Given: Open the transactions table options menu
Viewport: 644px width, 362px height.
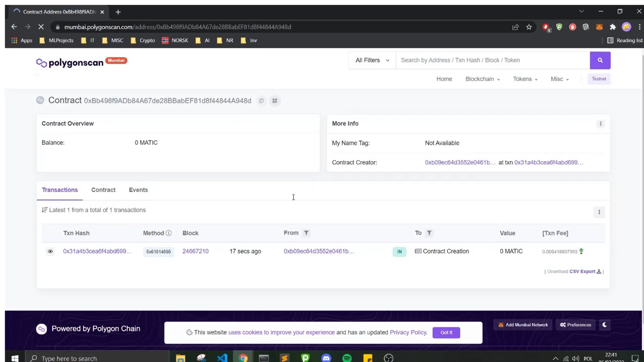Looking at the screenshot, I should tap(599, 212).
